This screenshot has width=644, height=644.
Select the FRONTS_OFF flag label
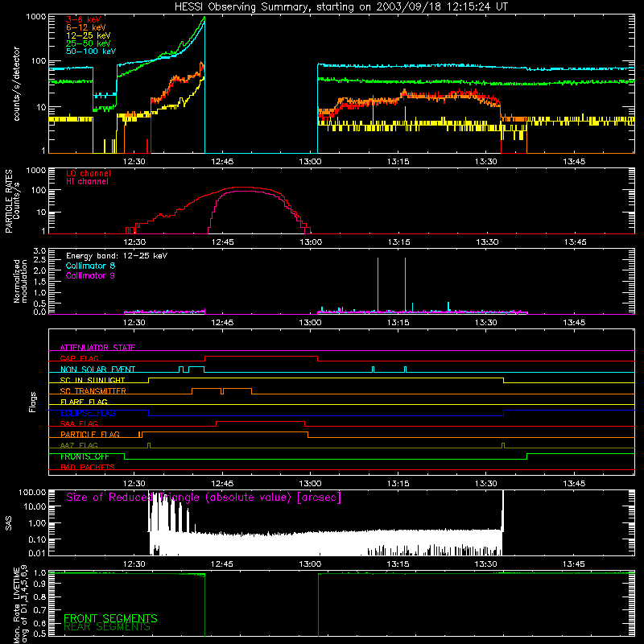[x=85, y=456]
